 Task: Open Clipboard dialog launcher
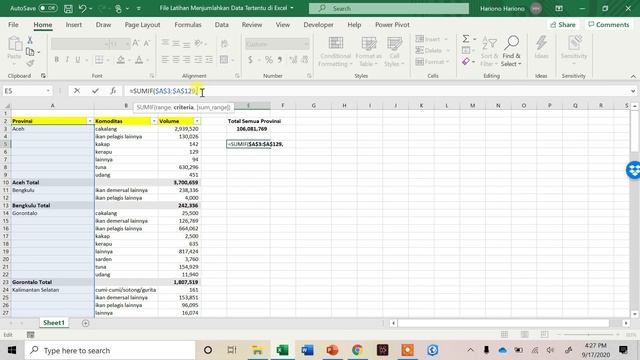coord(43,76)
